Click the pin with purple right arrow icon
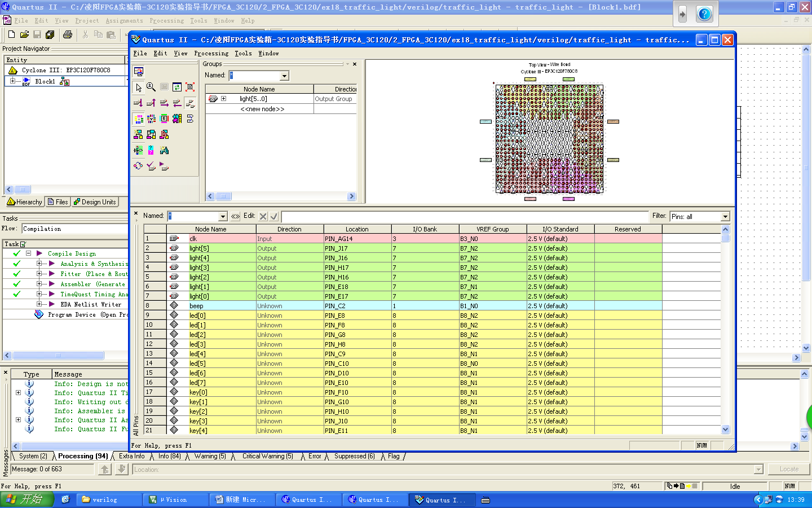The width and height of the screenshot is (812, 508). [164, 103]
